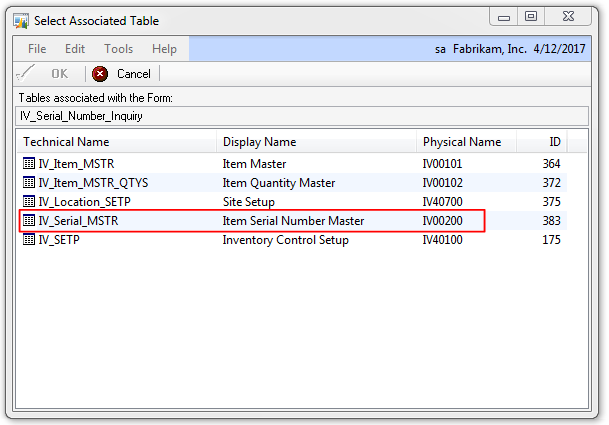Click the window icon in title bar
Image resolution: width=609 pixels, height=425 pixels.
pos(21,20)
